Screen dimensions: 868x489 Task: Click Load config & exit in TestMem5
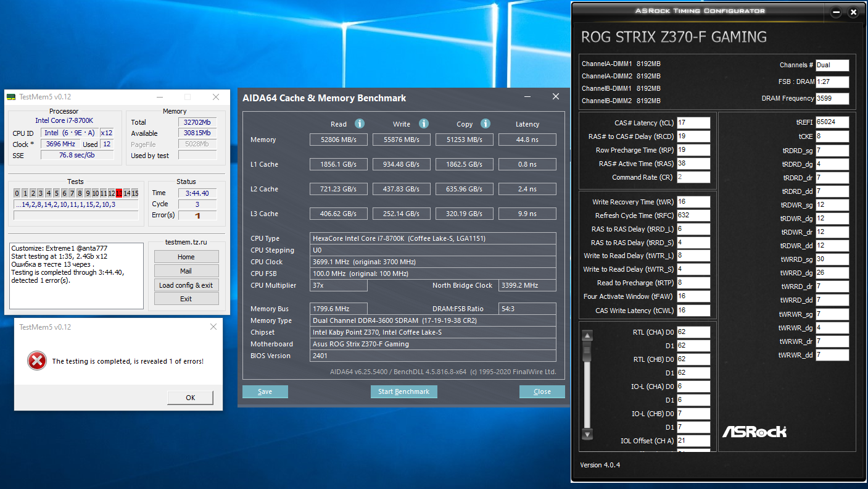[186, 285]
